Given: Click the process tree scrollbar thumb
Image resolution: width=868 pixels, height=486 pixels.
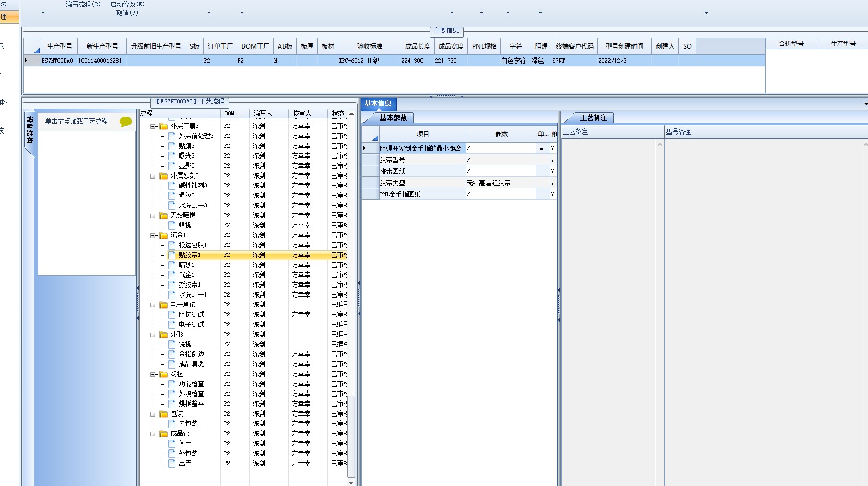Looking at the screenshot, I should 351,436.
